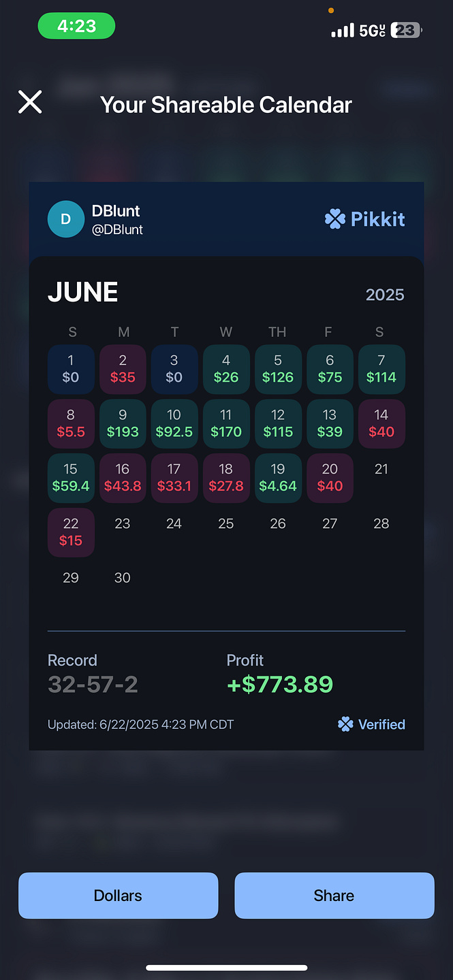Tap the Share button

pyautogui.click(x=334, y=896)
